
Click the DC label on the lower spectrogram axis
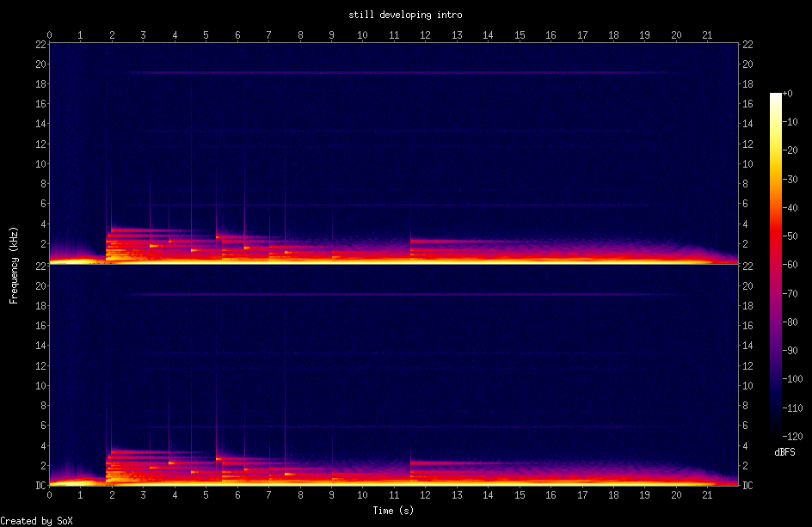(x=40, y=486)
